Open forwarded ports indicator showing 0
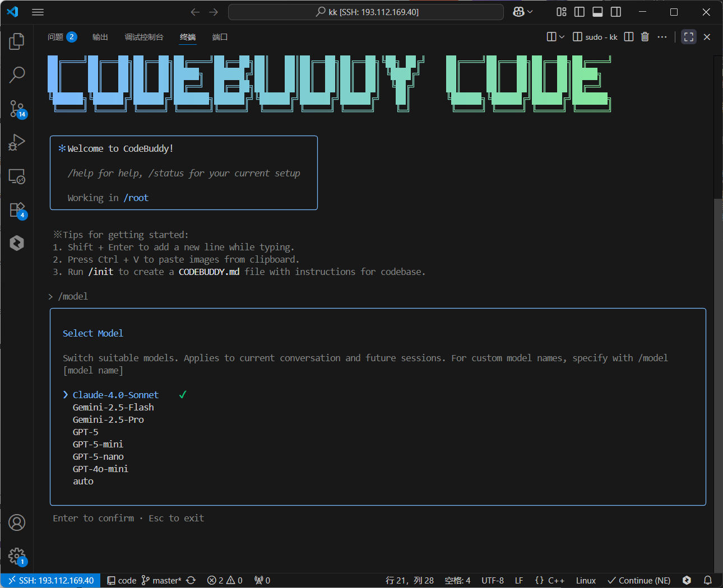The width and height of the screenshot is (723, 588). 262,580
